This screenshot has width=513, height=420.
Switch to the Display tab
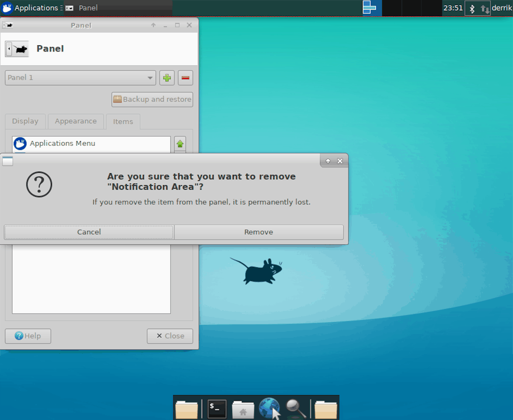click(x=25, y=121)
